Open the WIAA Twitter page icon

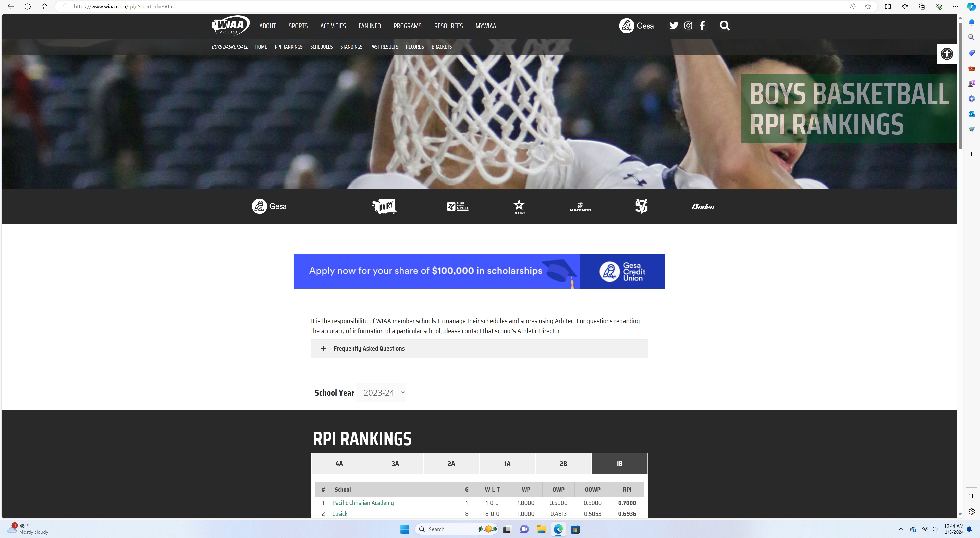click(x=674, y=26)
